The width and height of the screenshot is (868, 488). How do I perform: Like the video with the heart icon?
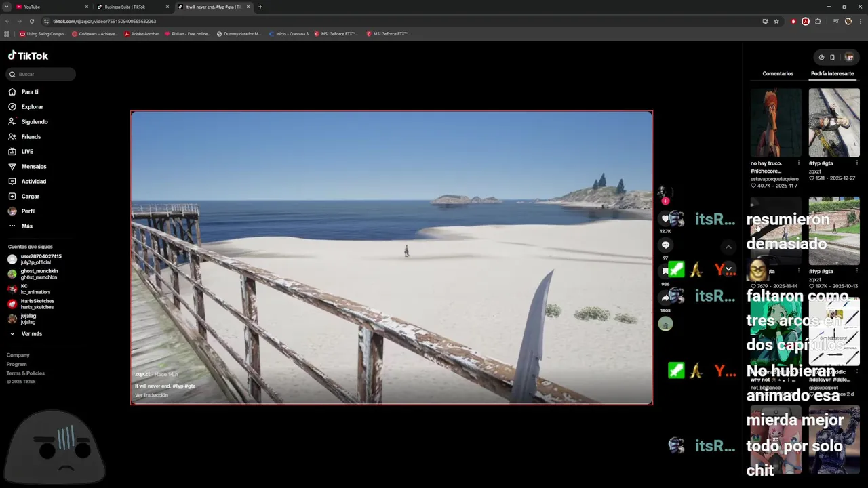pos(665,218)
